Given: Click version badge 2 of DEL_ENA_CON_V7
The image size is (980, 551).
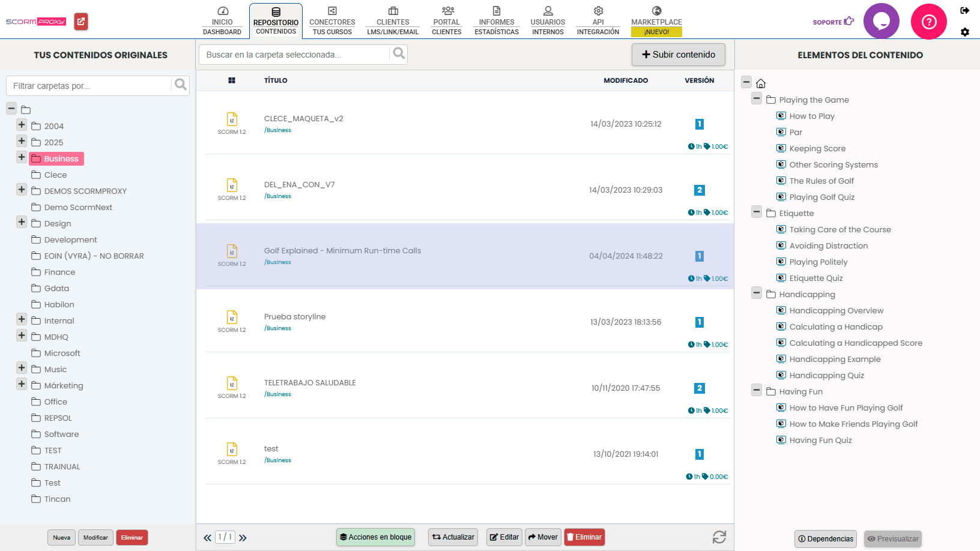Looking at the screenshot, I should coord(699,190).
